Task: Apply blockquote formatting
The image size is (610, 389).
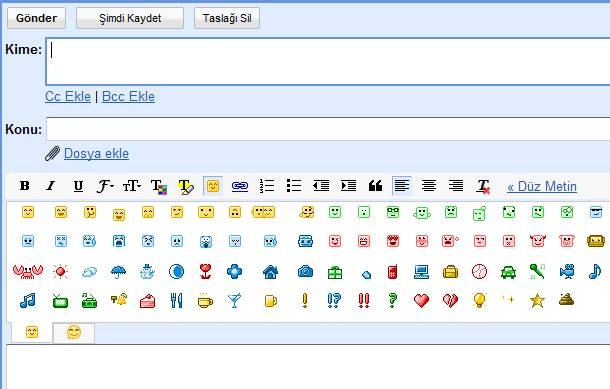Action: (375, 186)
